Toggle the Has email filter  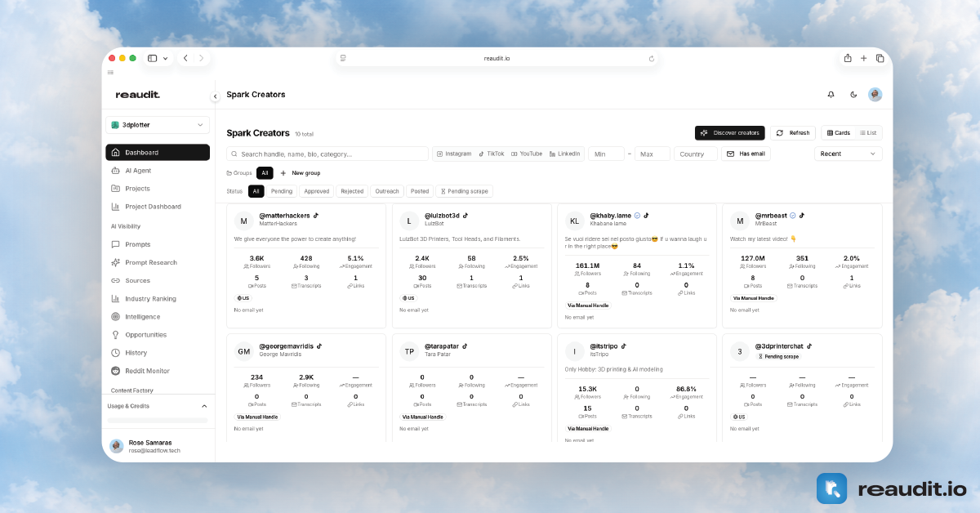[x=746, y=154]
